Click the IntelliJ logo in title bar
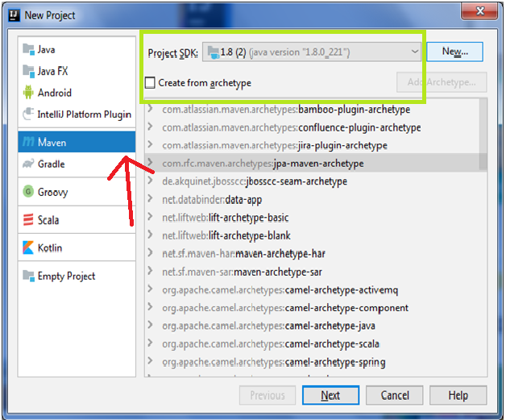The height and width of the screenshot is (420, 506). (x=15, y=15)
